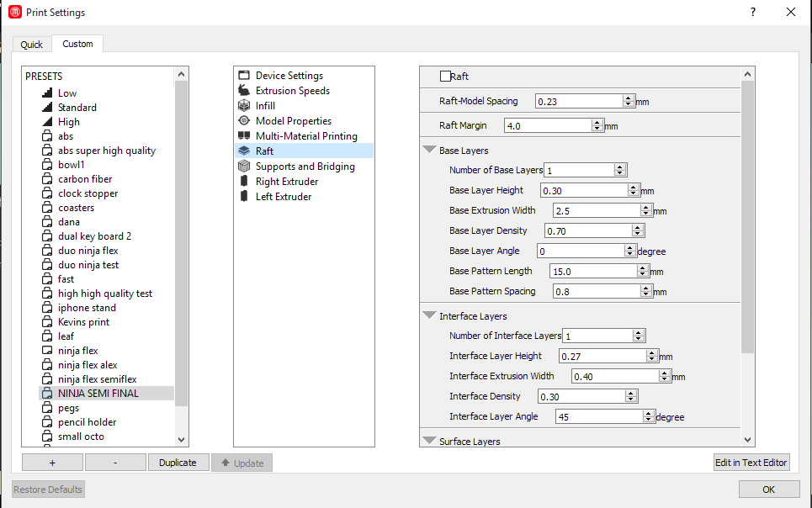
Task: Click the Model Properties icon
Action: pos(244,121)
